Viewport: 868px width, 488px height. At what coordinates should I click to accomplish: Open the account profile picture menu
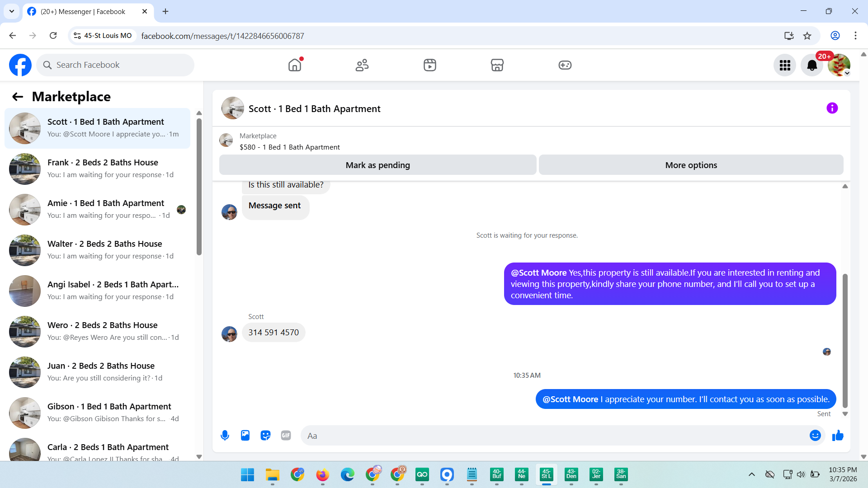pyautogui.click(x=839, y=65)
